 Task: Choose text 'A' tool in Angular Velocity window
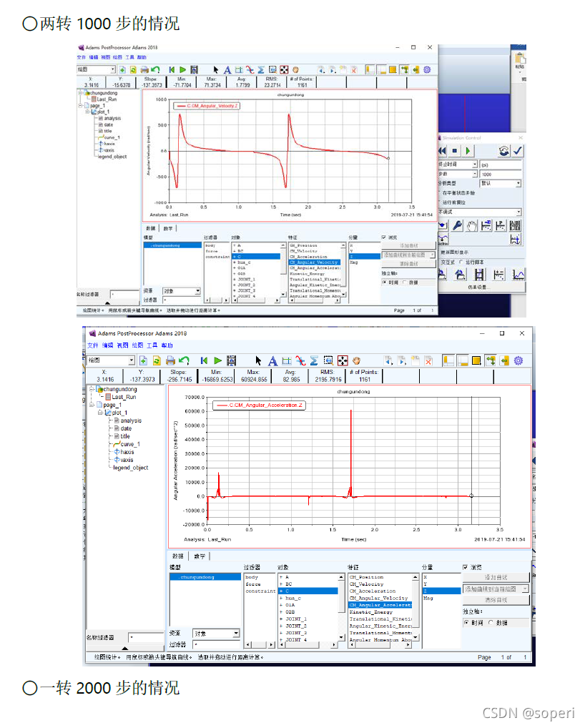pyautogui.click(x=227, y=70)
